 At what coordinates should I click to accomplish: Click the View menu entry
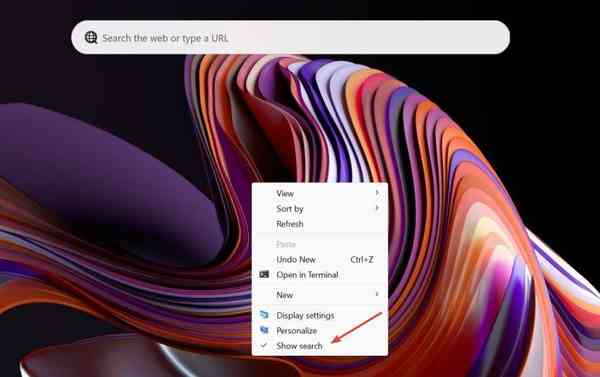pyautogui.click(x=320, y=193)
